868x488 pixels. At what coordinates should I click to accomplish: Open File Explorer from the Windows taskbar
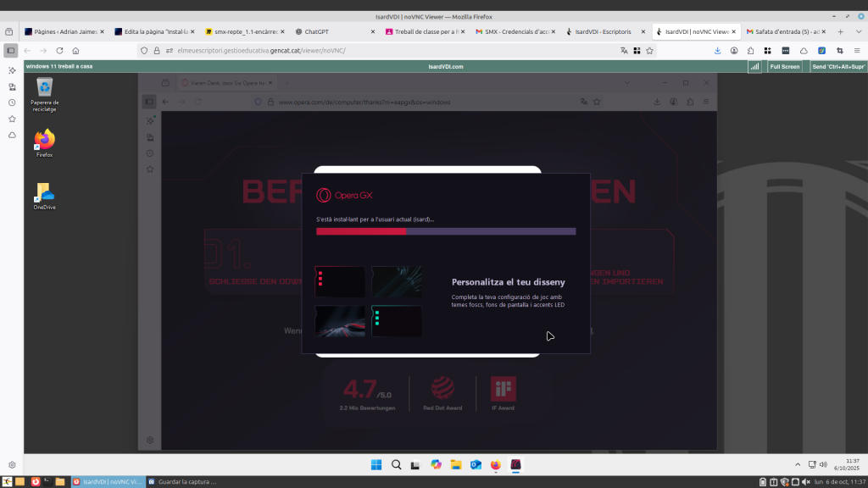456,464
